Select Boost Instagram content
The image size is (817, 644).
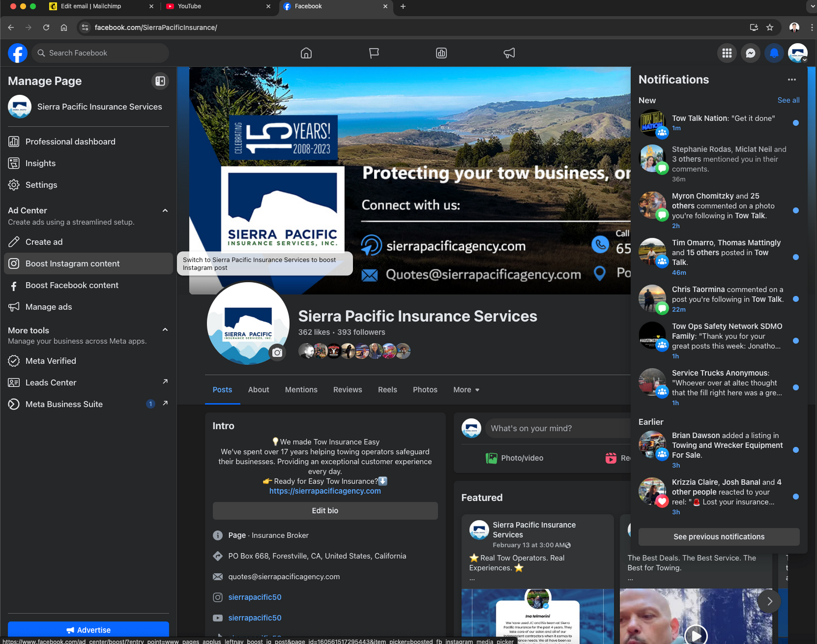pos(88,264)
